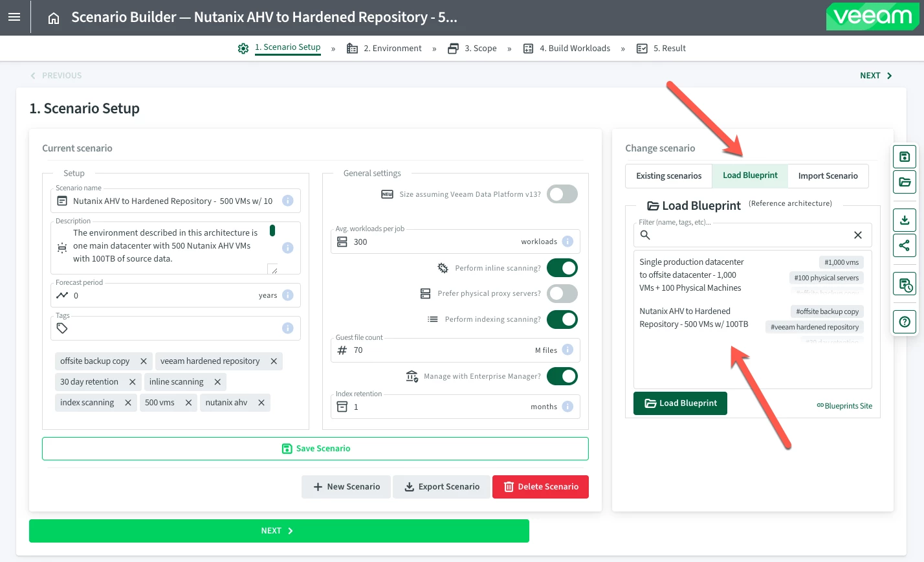Click the red Delete Scenario button
This screenshot has height=562, width=924.
point(540,487)
